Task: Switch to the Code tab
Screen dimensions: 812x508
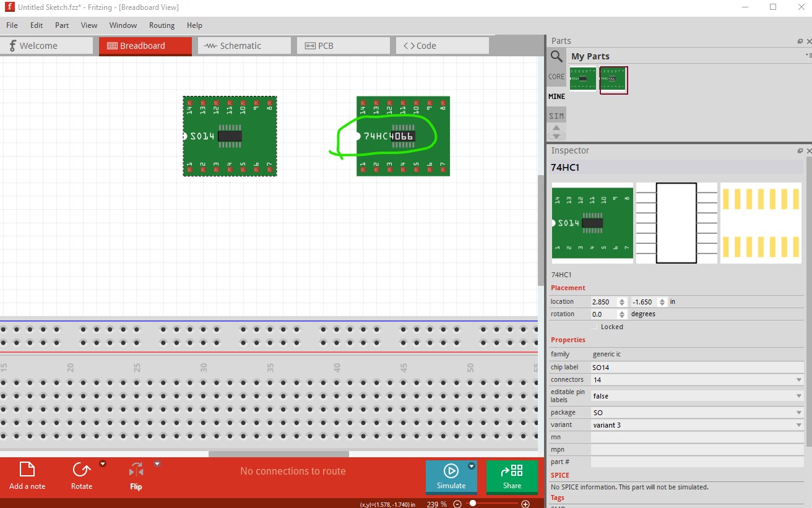Action: coord(443,46)
